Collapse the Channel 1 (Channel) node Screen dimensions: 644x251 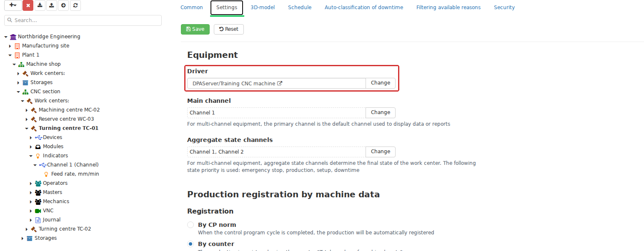pos(35,165)
